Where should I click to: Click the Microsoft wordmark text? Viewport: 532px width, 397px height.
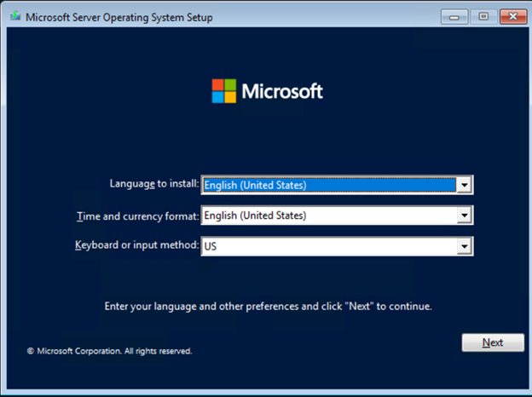[x=282, y=92]
